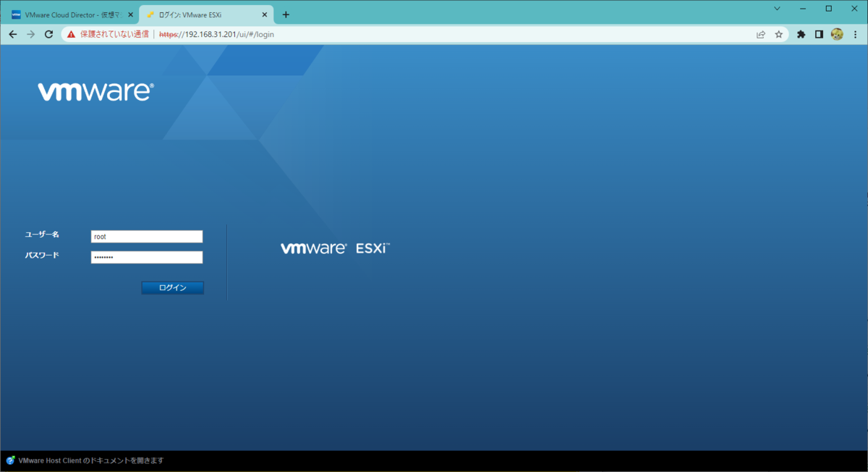This screenshot has height=472, width=868.
Task: Click the VMware Host Client help icon
Action: [x=10, y=460]
